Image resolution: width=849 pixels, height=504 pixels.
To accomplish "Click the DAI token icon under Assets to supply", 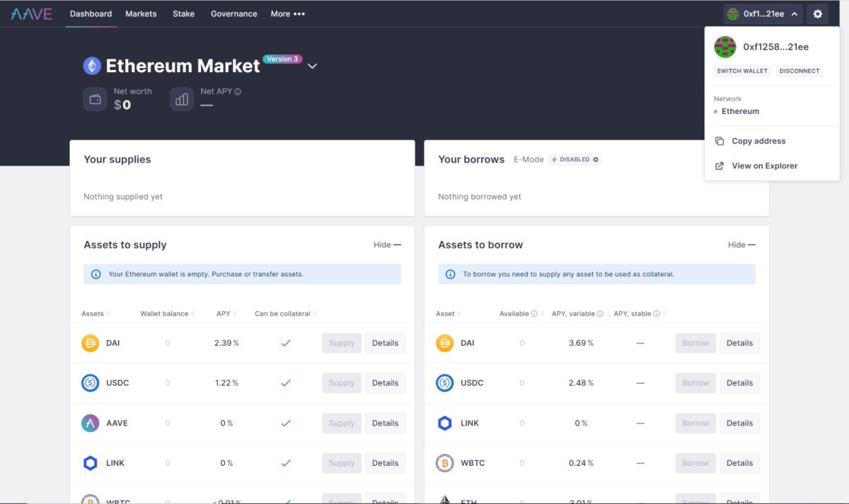I will pyautogui.click(x=90, y=343).
